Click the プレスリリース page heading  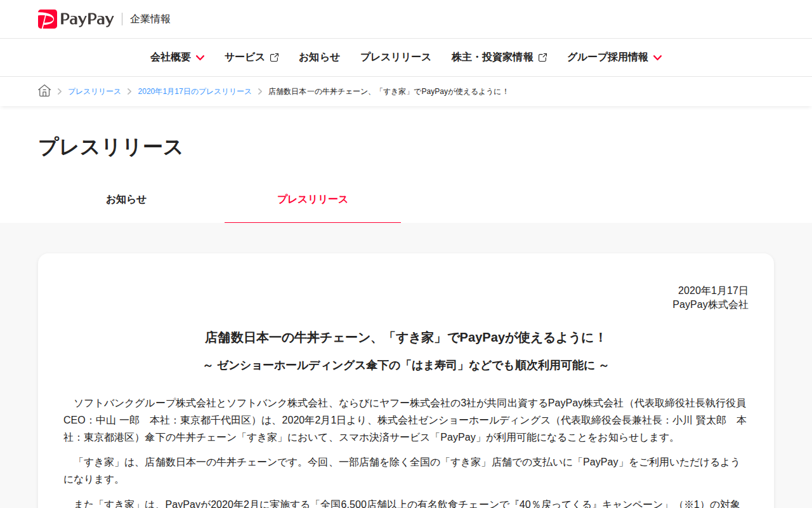[110, 147]
